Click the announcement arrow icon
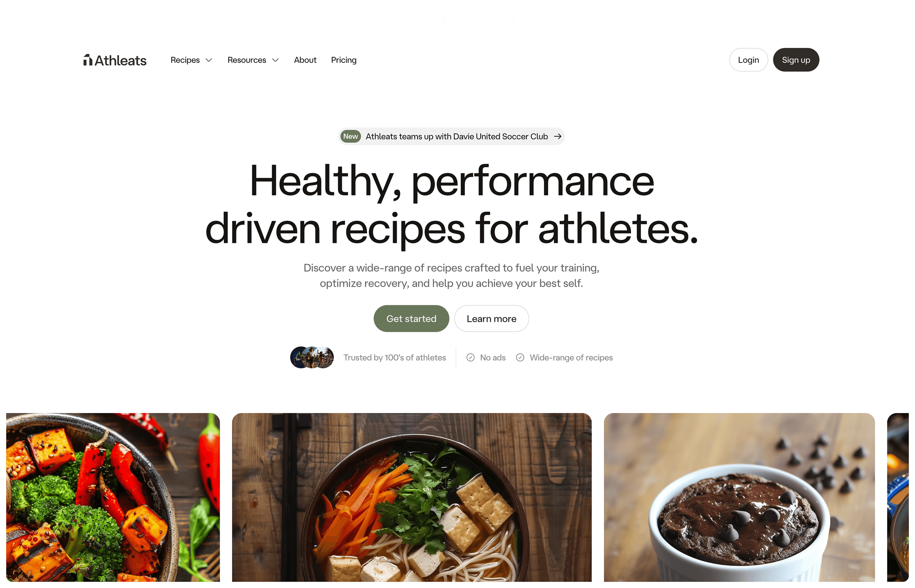915x588 pixels. (558, 136)
